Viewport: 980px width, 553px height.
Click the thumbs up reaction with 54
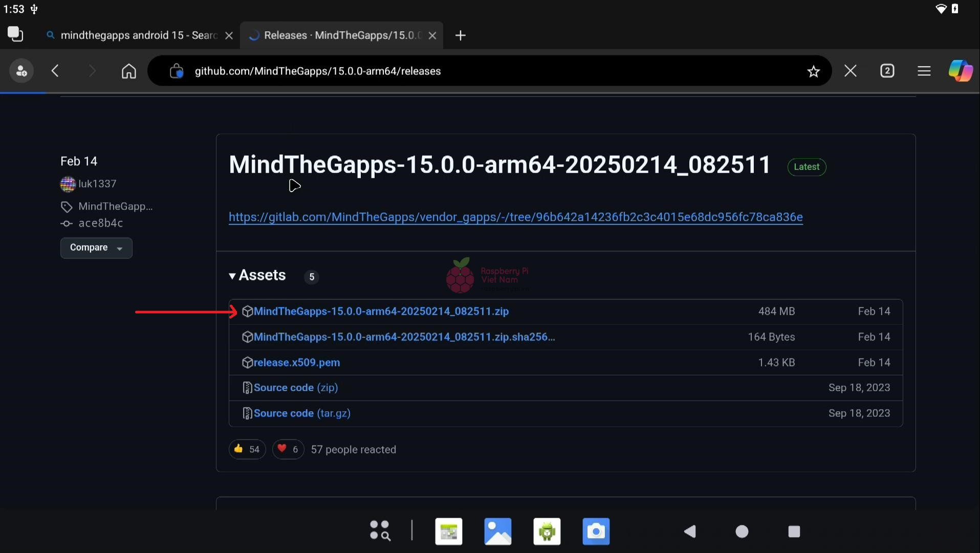247,450
